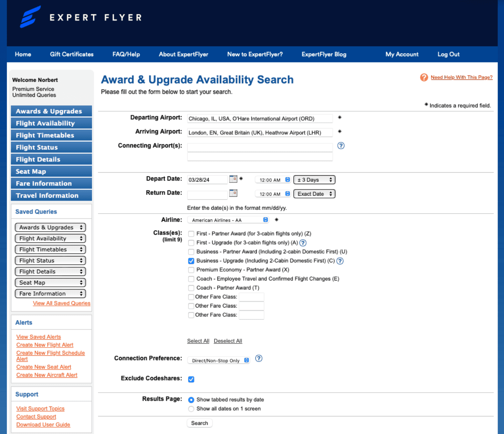Viewport: 504px width, 434px height.
Task: Open the Connection Preference dropdown
Action: click(x=218, y=360)
